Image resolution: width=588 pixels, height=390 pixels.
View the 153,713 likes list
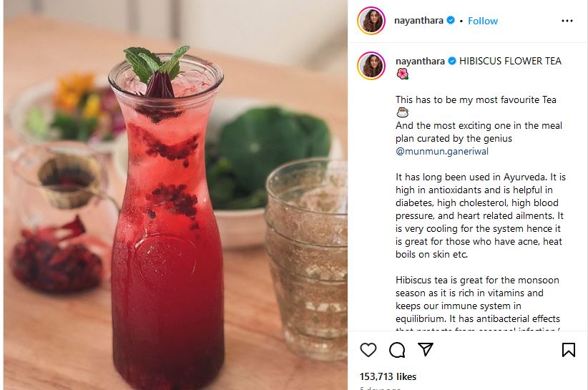tap(388, 376)
